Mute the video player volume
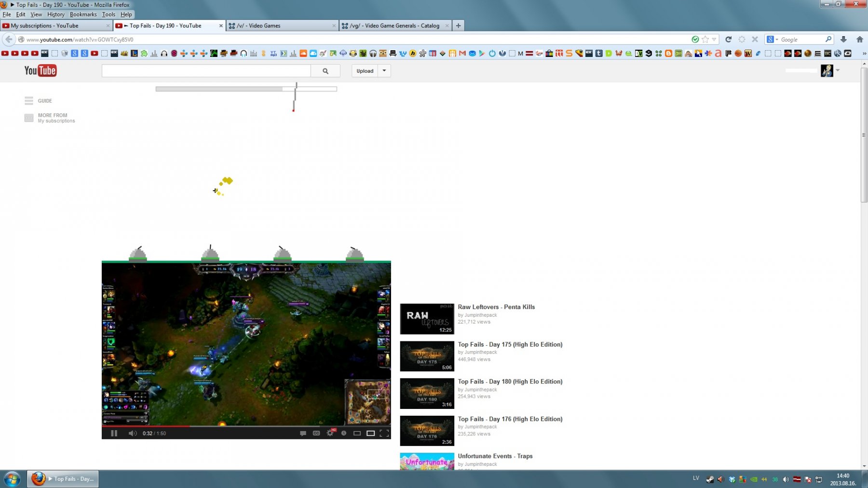 click(132, 433)
